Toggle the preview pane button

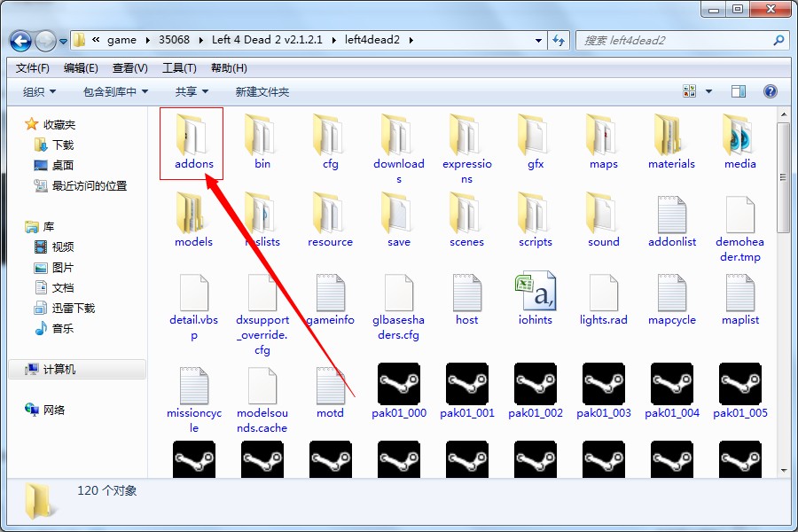pos(738,91)
